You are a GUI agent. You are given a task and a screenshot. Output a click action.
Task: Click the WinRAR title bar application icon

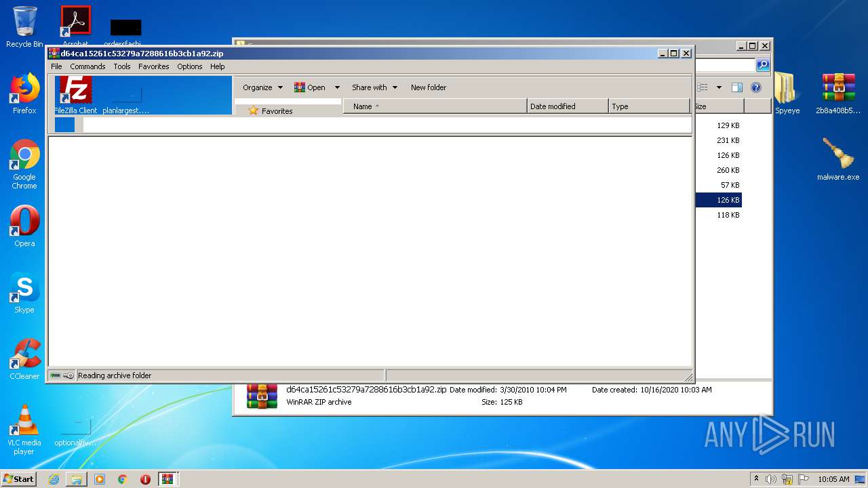[x=54, y=54]
